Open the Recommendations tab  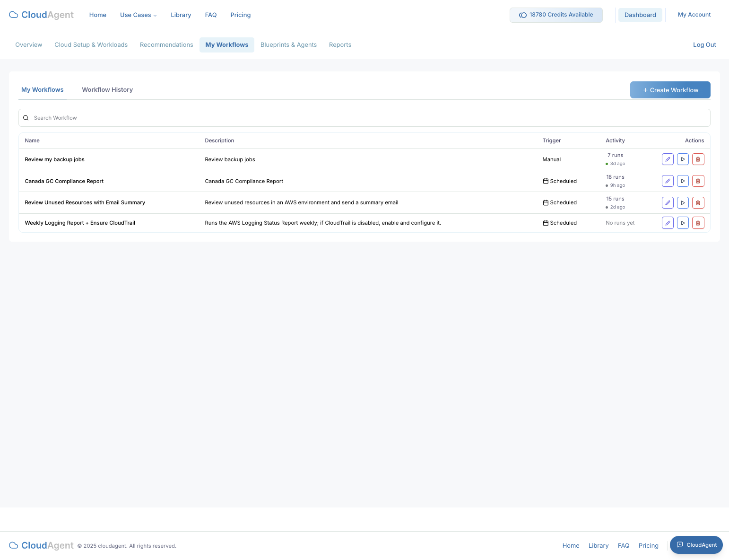pos(166,44)
